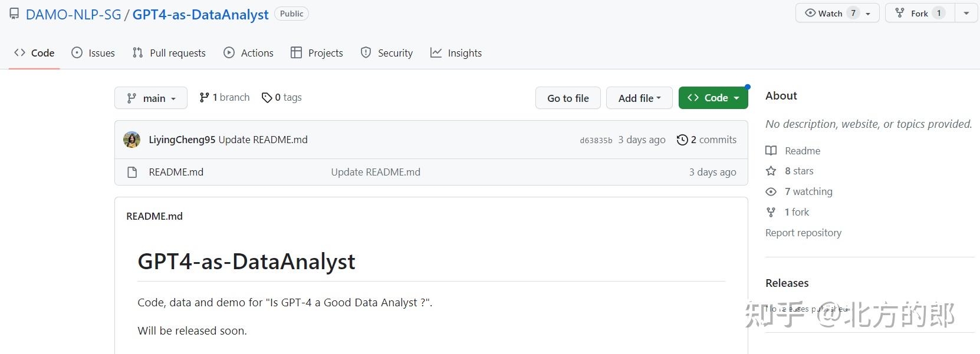
Task: Open the Pull requests tab
Action: tap(169, 53)
